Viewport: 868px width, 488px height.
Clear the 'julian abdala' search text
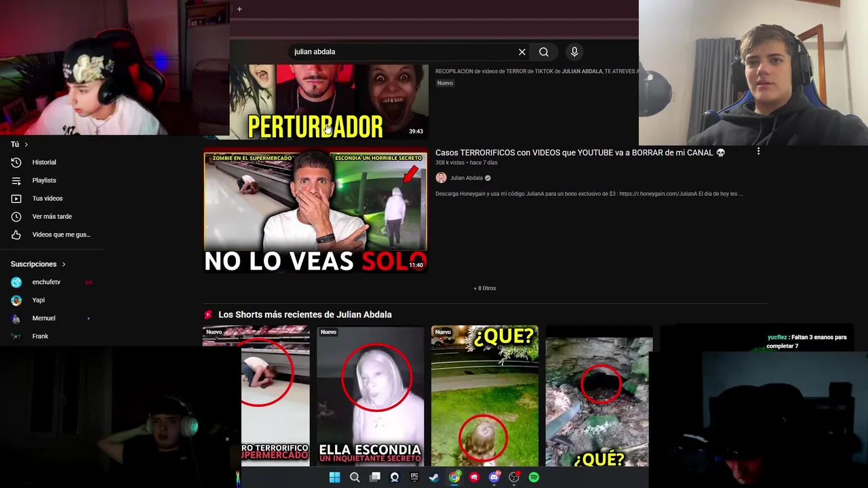(522, 52)
